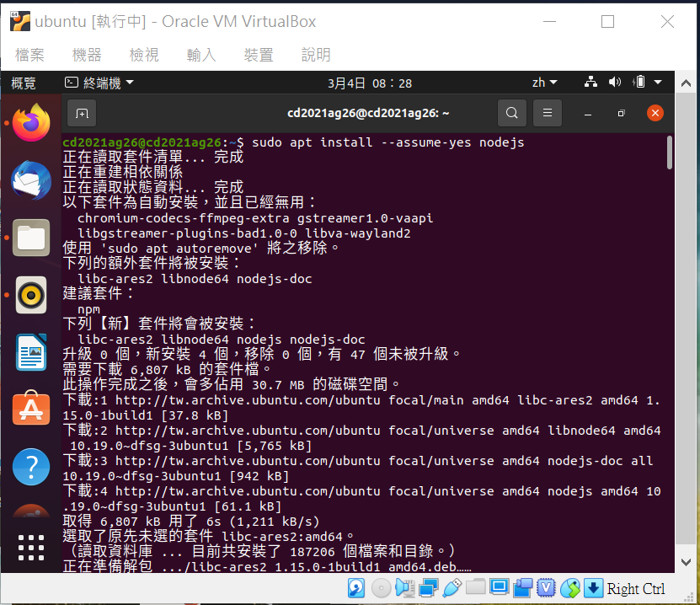Launch Thunderbird mail from the dock

point(31,180)
